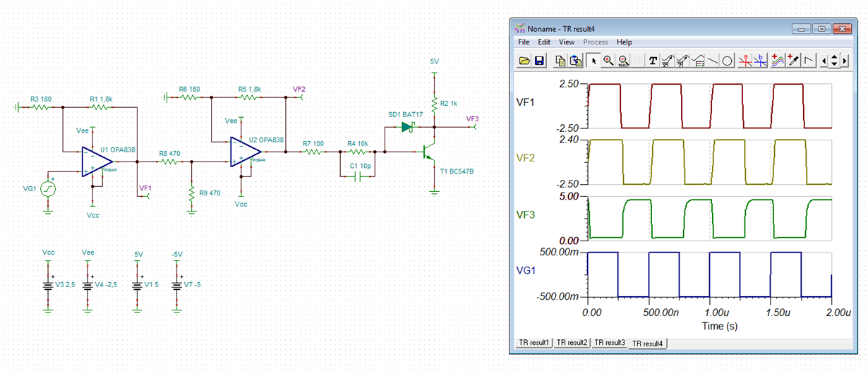Click the Zoom in magnifier icon
The width and height of the screenshot is (868, 371).
point(608,61)
